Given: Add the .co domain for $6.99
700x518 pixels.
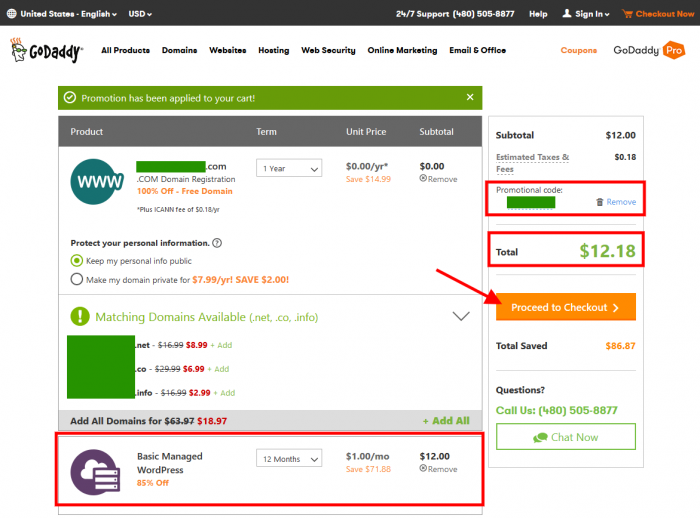Looking at the screenshot, I should tap(218, 369).
